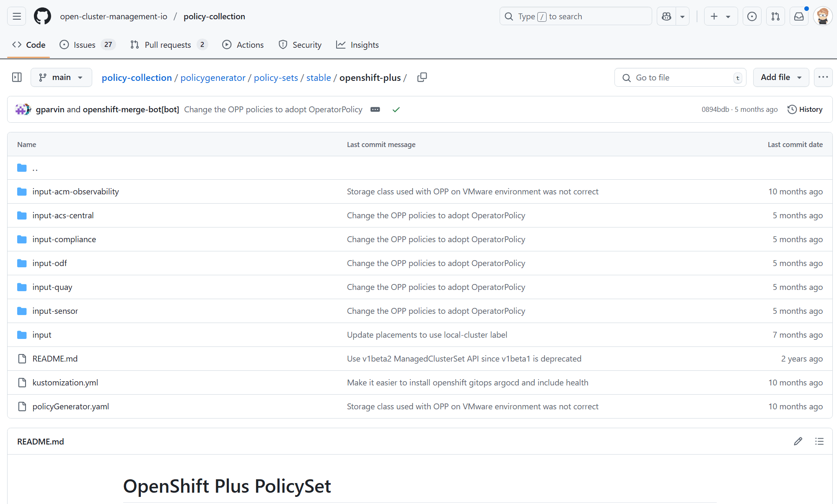Open commit 0894bdb

715,109
